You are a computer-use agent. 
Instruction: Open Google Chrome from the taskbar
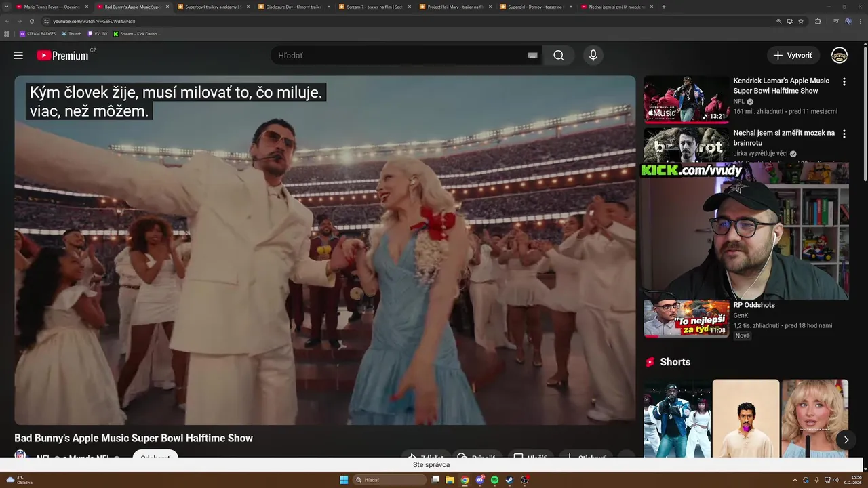click(x=465, y=480)
